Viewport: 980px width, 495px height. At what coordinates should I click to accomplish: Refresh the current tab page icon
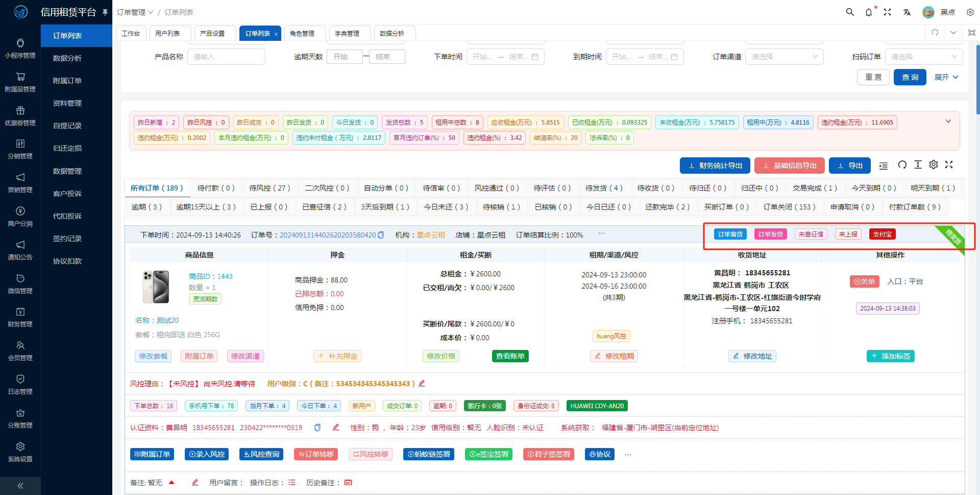pos(935,33)
